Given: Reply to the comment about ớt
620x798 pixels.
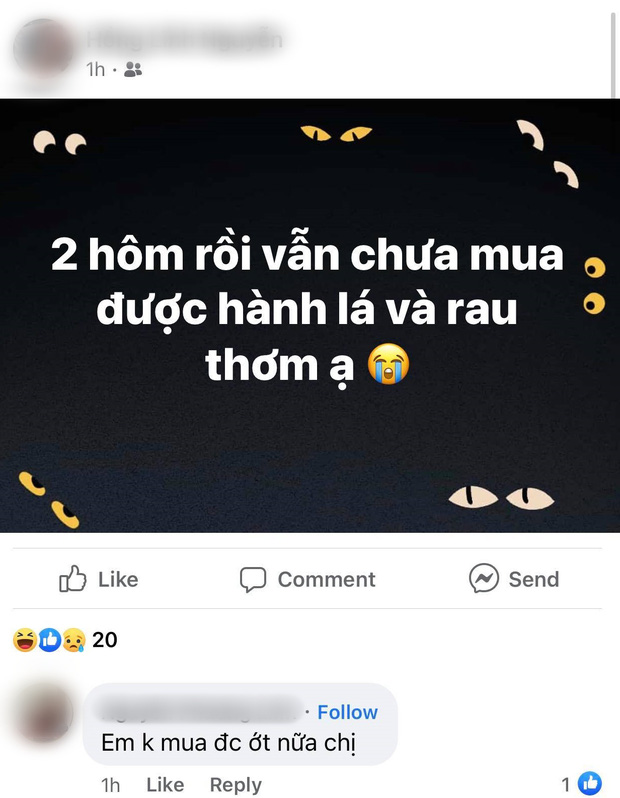Looking at the screenshot, I should (x=236, y=785).
